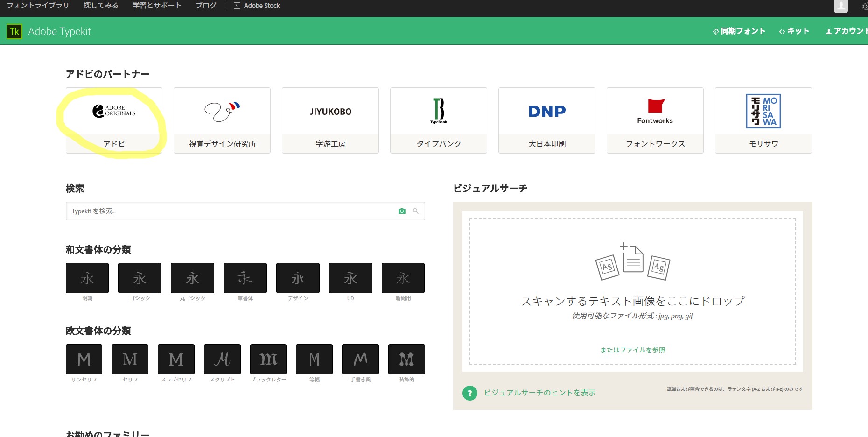Open the DNP 大日本印刷 partner card
Image resolution: width=868 pixels, height=437 pixels.
click(x=547, y=120)
